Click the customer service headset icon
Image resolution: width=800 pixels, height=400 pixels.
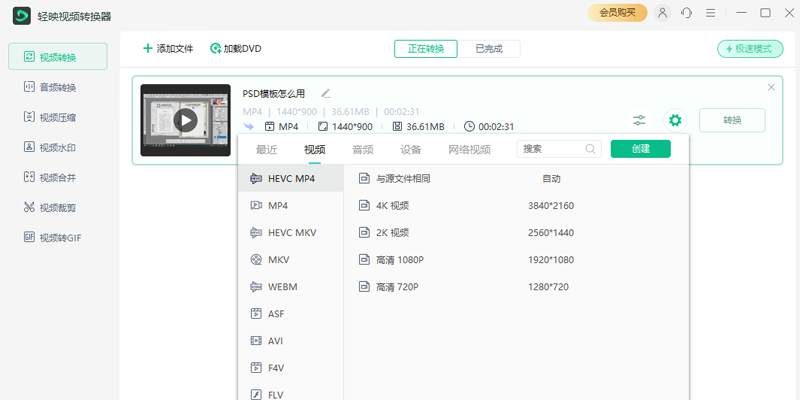tap(687, 13)
